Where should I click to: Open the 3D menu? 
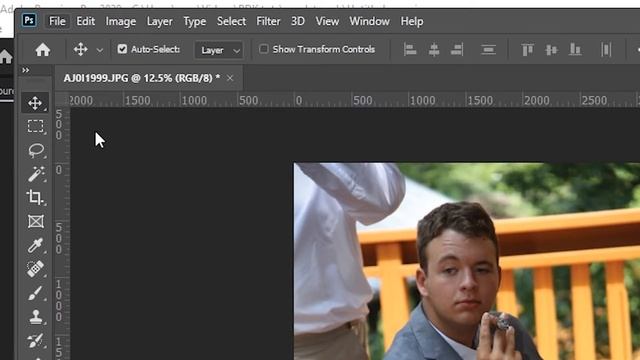[298, 21]
